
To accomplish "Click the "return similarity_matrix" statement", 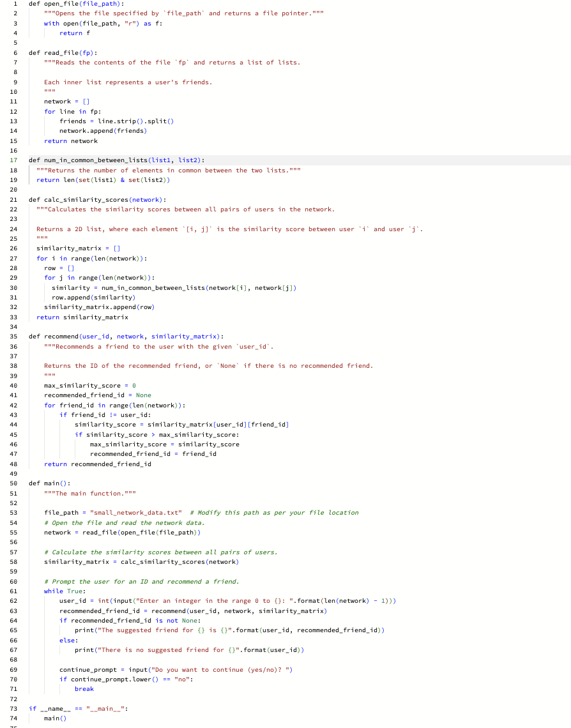I will click(x=82, y=317).
